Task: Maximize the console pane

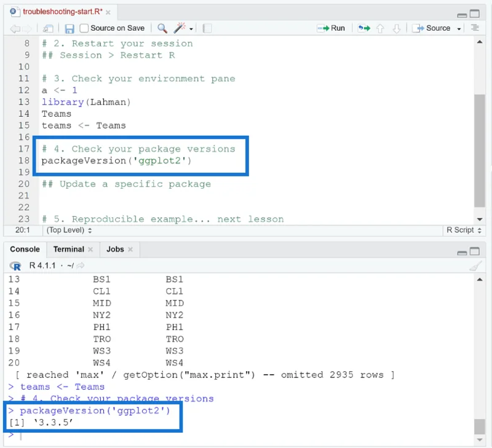Action: 474,251
